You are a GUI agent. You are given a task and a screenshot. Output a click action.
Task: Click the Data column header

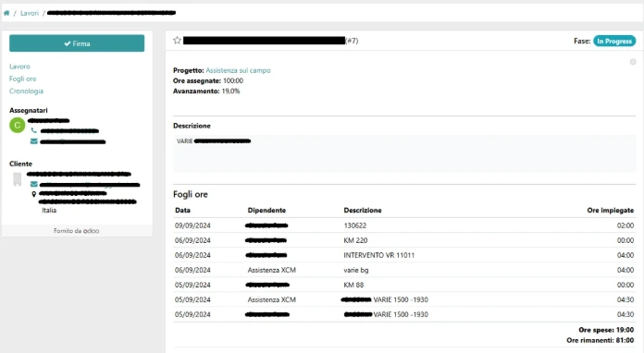(x=183, y=211)
